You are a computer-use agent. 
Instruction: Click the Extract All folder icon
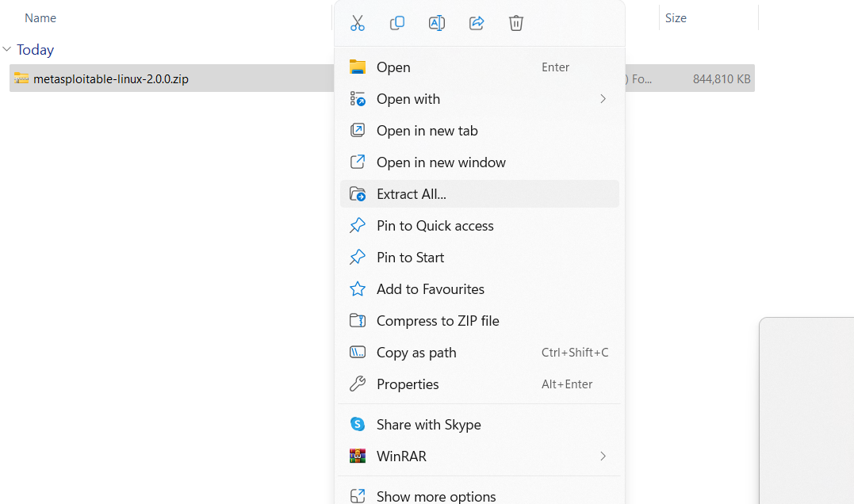click(x=358, y=194)
